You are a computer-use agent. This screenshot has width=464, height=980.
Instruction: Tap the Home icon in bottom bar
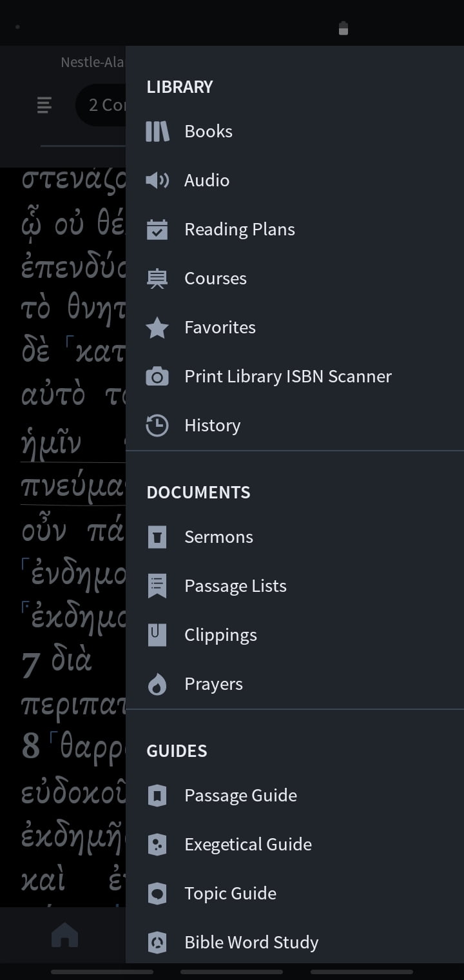click(64, 936)
